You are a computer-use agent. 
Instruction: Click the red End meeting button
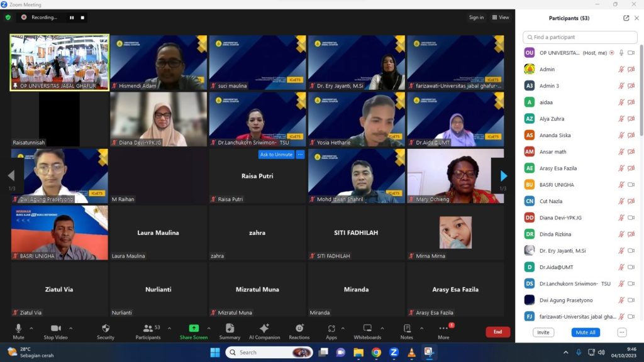pos(497,332)
